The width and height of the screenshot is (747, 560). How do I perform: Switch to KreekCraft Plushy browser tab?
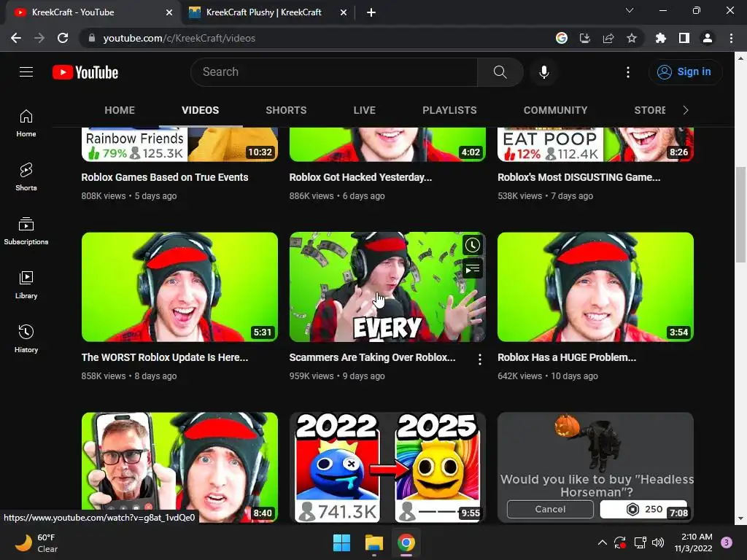263,12
